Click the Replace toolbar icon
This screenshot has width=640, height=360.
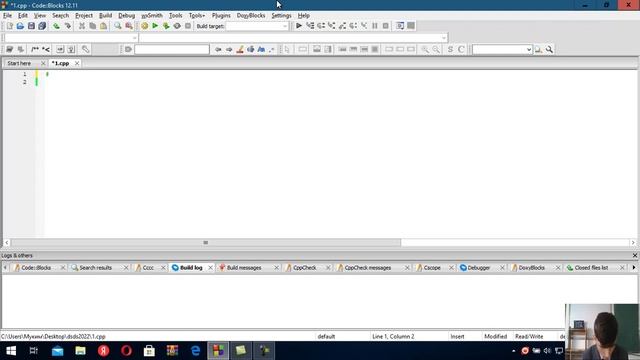point(129,26)
